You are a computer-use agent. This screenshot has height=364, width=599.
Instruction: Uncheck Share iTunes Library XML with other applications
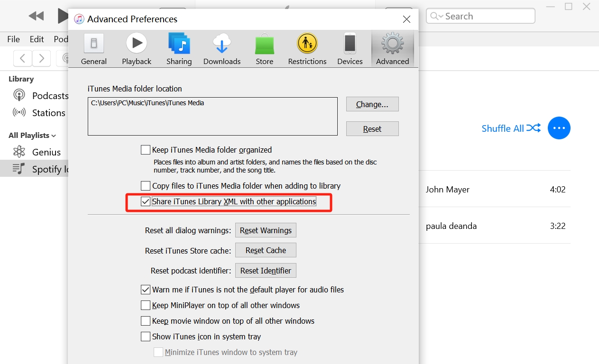[x=146, y=202]
